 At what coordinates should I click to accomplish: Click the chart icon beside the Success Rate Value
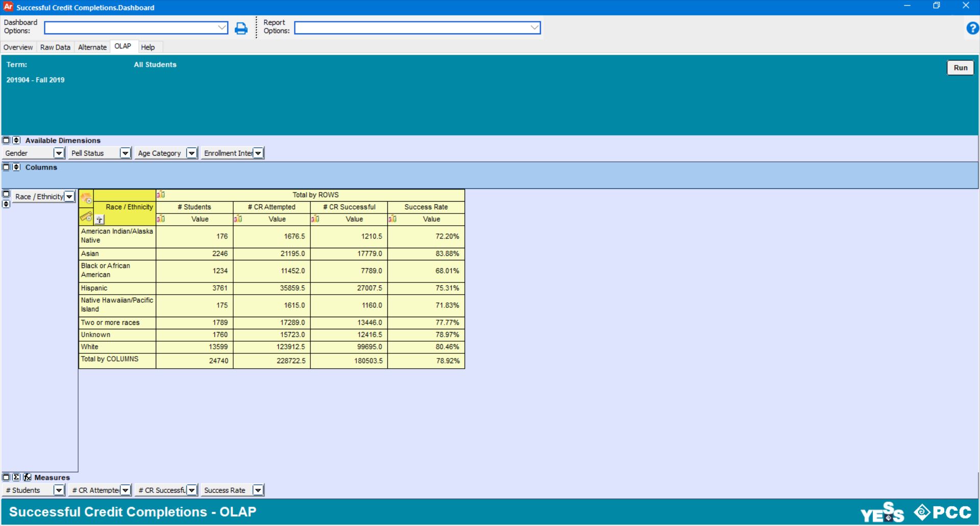click(x=393, y=219)
